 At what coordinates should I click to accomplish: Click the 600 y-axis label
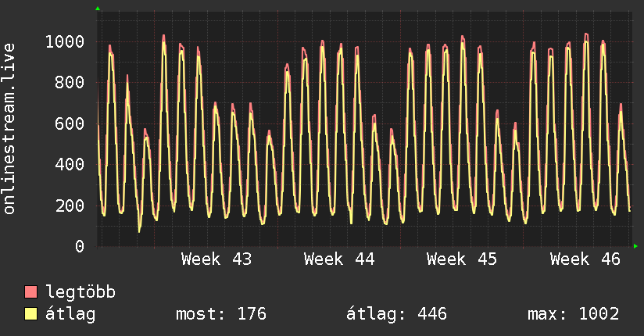coord(70,123)
